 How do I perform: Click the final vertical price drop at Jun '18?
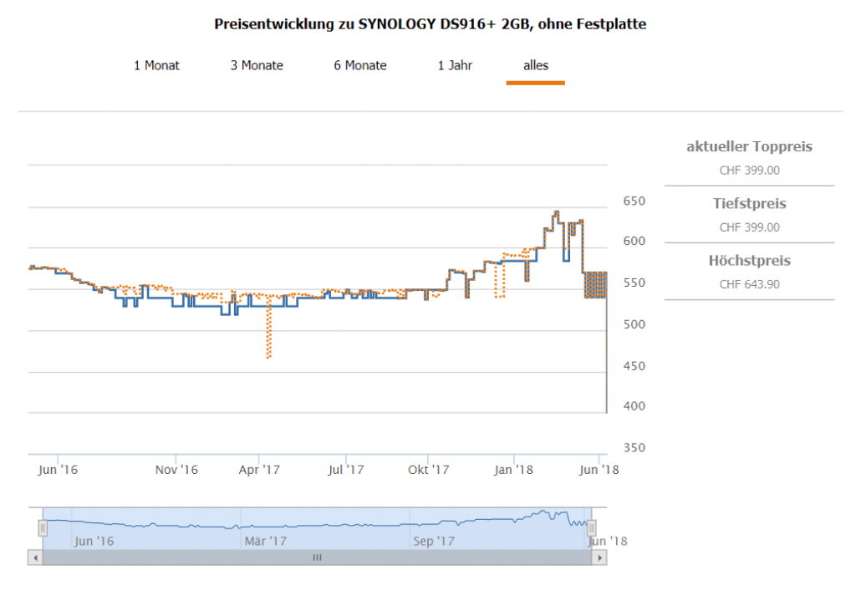point(606,368)
